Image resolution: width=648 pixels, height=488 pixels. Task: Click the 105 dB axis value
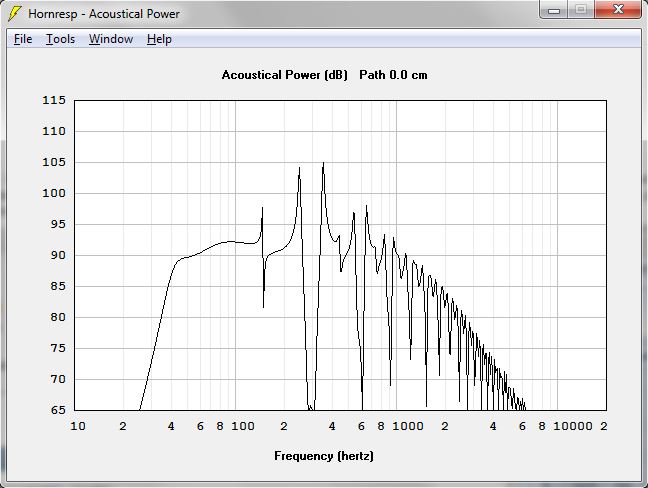click(54, 162)
